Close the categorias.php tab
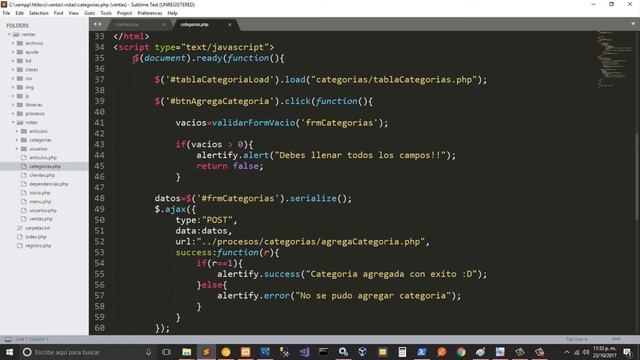 pos(230,24)
